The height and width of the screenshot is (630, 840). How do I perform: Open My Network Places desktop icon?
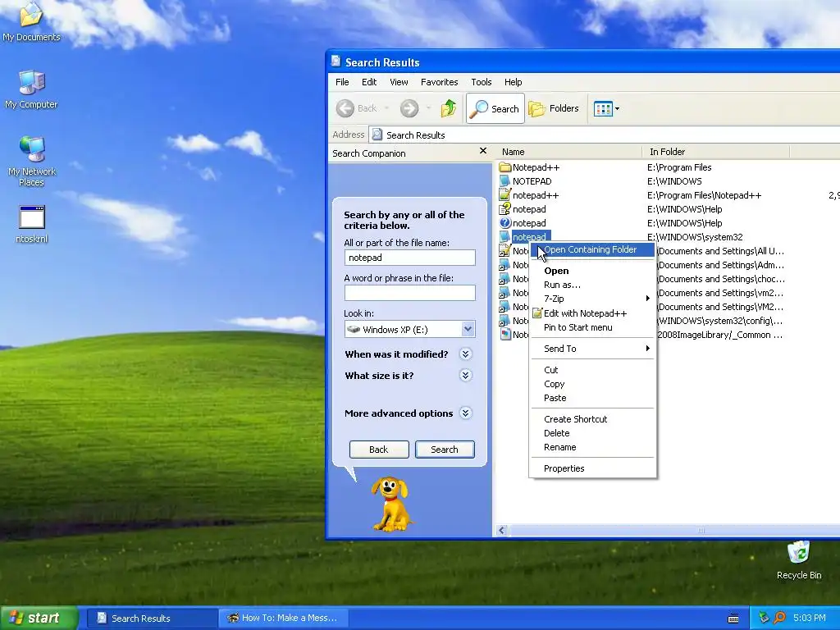(32, 161)
